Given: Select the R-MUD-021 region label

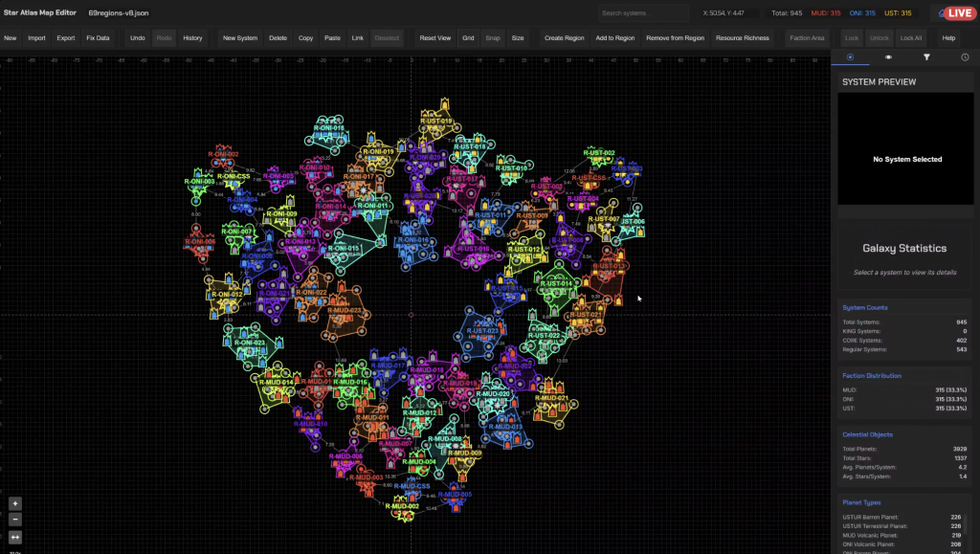Looking at the screenshot, I should coord(552,398).
